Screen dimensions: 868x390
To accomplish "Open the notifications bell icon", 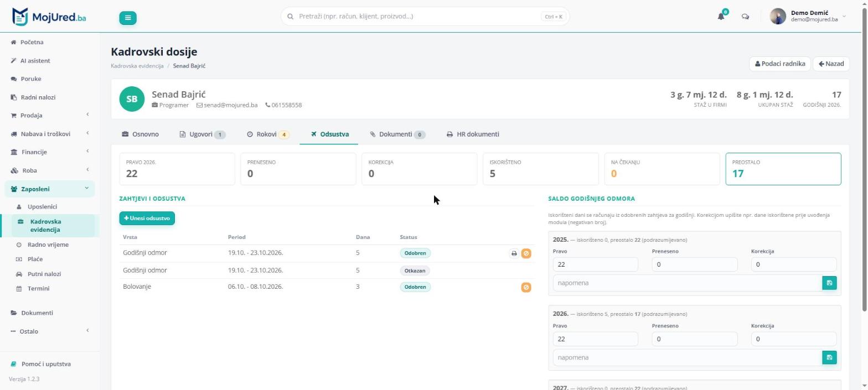I will click(x=721, y=17).
